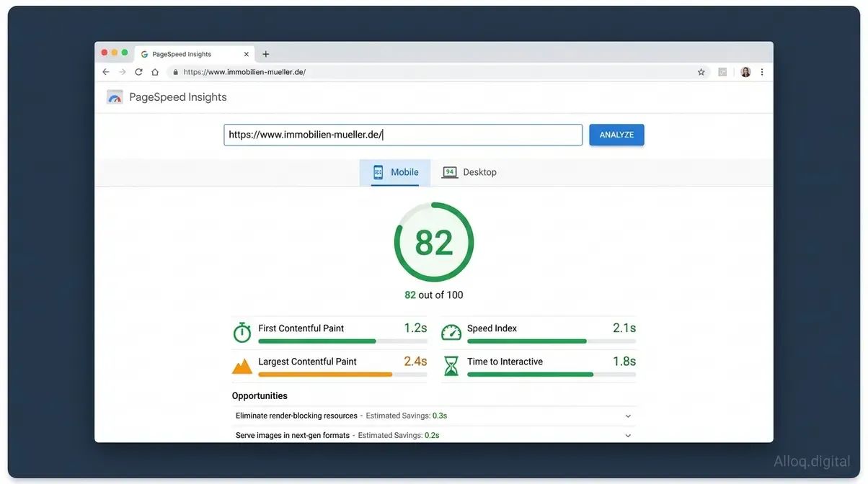868x484 pixels.
Task: Click the hourglass icon for Time to Interactive
Action: coord(451,366)
